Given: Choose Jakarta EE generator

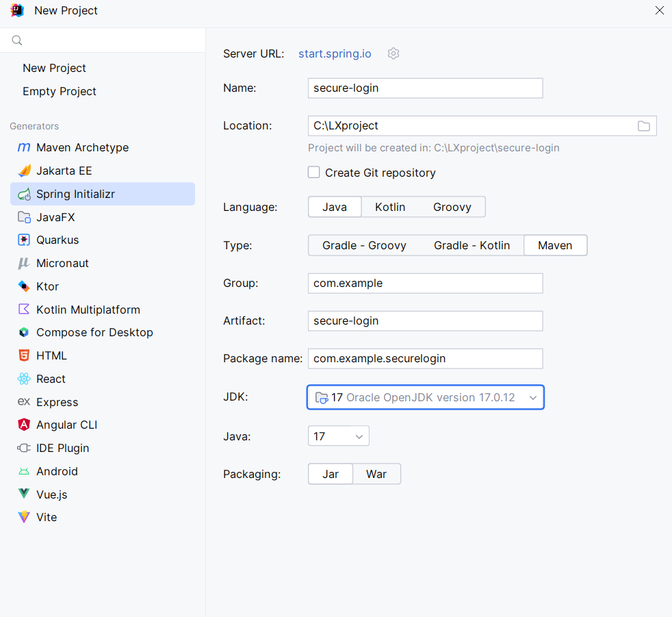Looking at the screenshot, I should pyautogui.click(x=64, y=171).
